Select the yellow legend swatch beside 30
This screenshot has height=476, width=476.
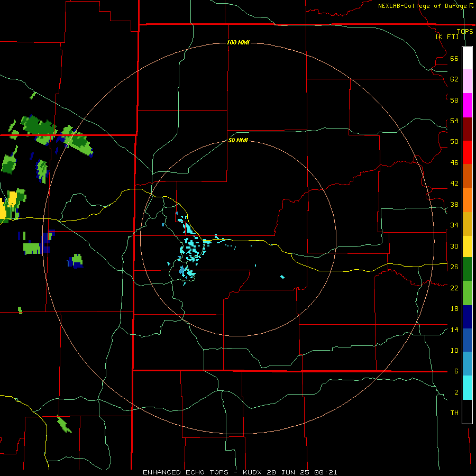[x=467, y=246]
